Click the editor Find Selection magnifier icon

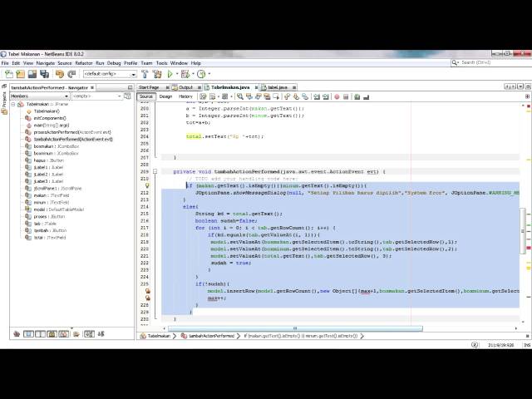point(240,96)
